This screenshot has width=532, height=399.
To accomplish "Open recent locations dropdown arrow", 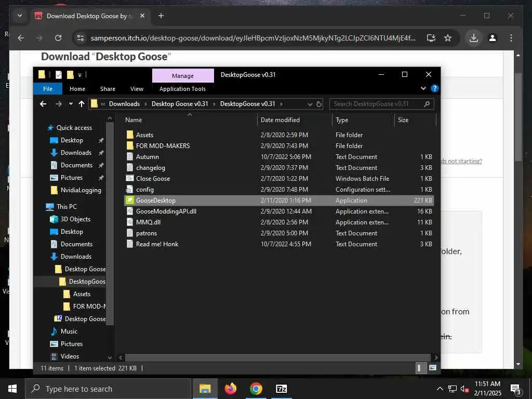I will (x=71, y=104).
